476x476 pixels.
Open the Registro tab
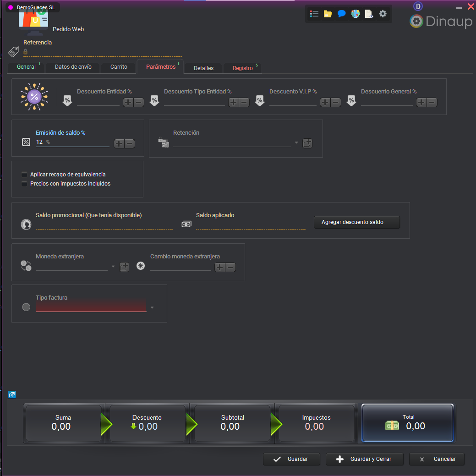tap(242, 68)
